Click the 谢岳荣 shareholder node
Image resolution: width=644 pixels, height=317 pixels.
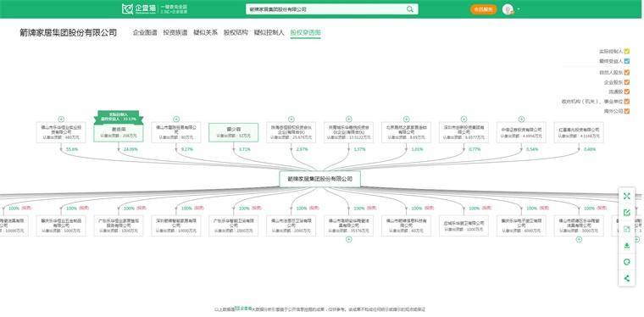(119, 132)
